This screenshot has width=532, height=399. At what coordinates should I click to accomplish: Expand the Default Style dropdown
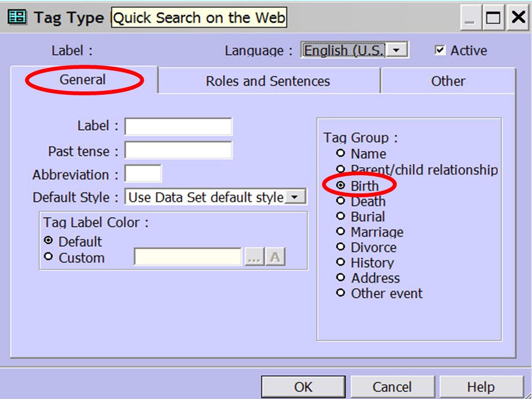[x=295, y=197]
